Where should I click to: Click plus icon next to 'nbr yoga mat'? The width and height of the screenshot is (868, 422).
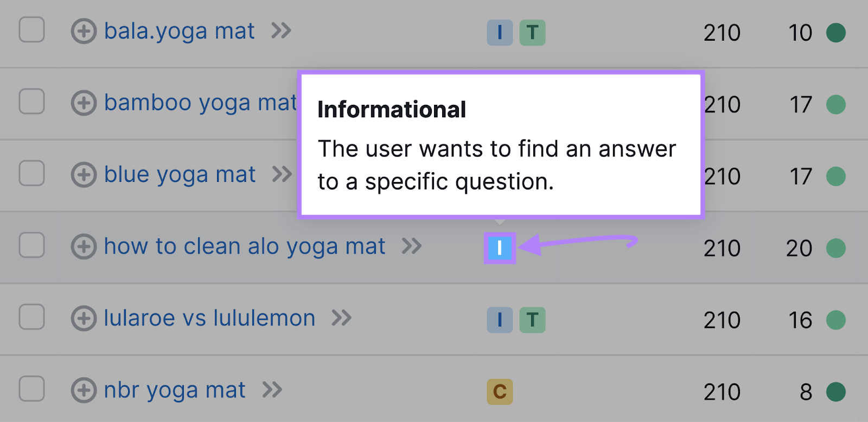point(84,390)
